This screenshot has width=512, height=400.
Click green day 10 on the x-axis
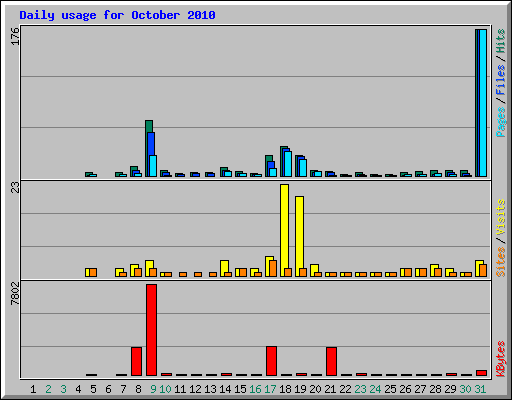tap(165, 389)
